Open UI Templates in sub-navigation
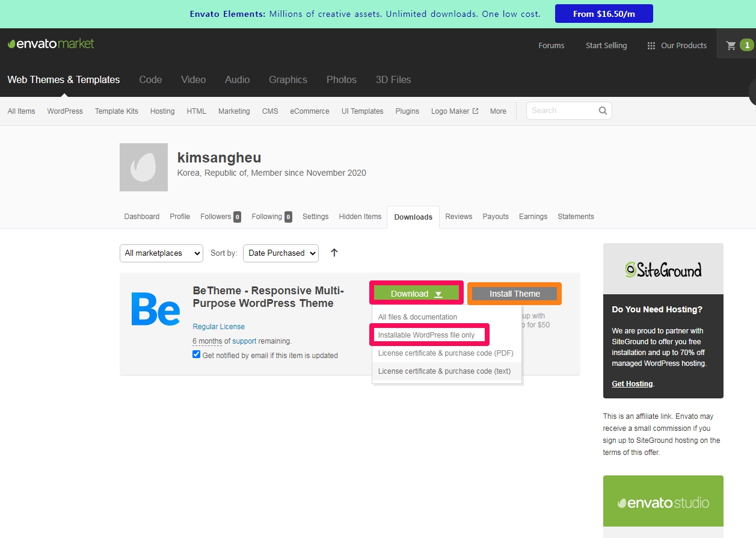The image size is (756, 538). 363,111
